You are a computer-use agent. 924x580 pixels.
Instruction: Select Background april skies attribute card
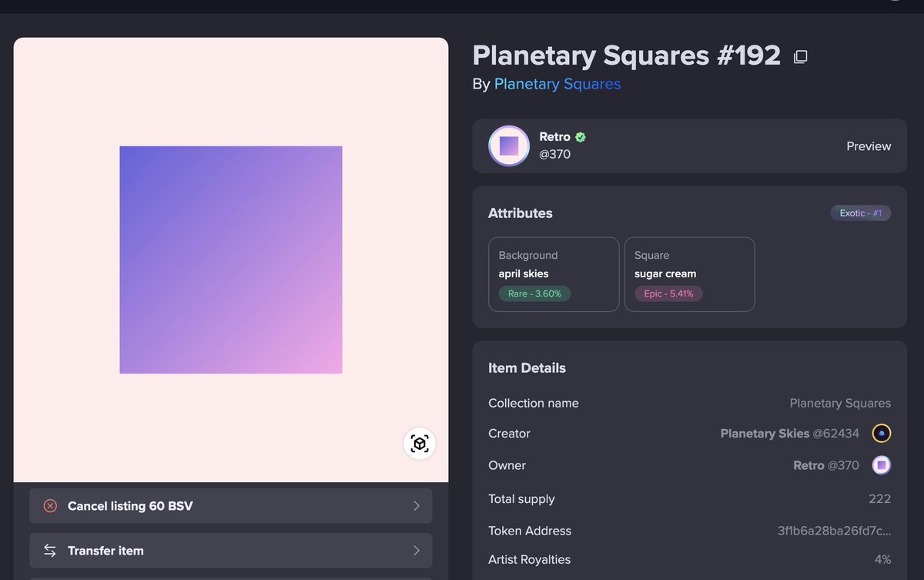click(x=554, y=274)
